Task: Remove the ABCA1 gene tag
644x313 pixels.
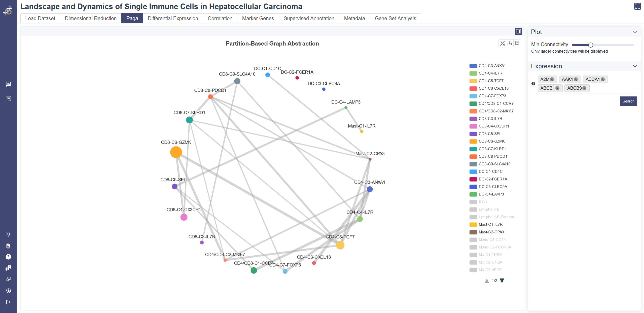Action: pyautogui.click(x=603, y=79)
